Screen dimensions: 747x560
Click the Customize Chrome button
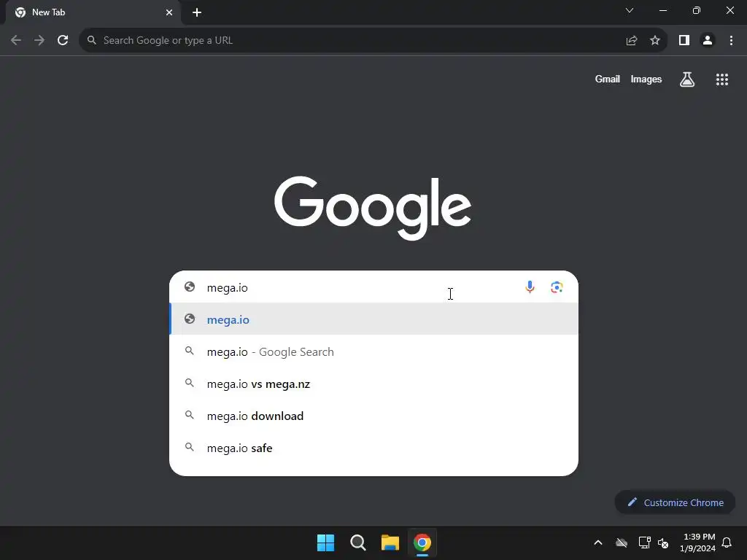coord(675,502)
